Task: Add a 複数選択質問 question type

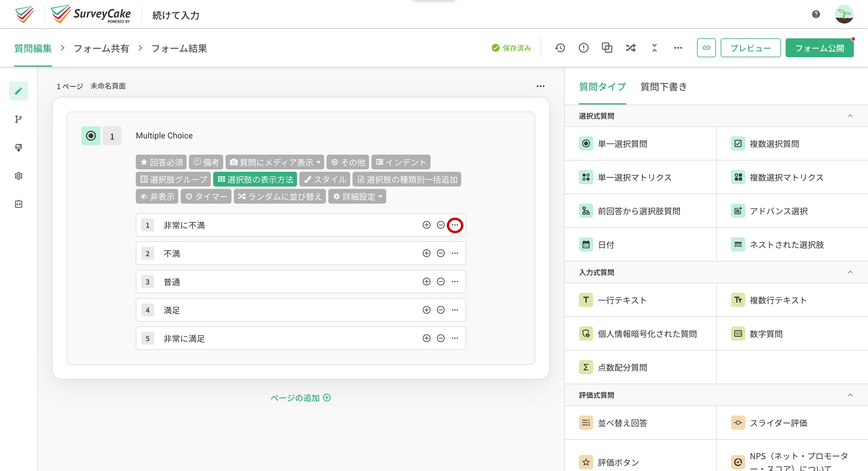Action: point(792,143)
